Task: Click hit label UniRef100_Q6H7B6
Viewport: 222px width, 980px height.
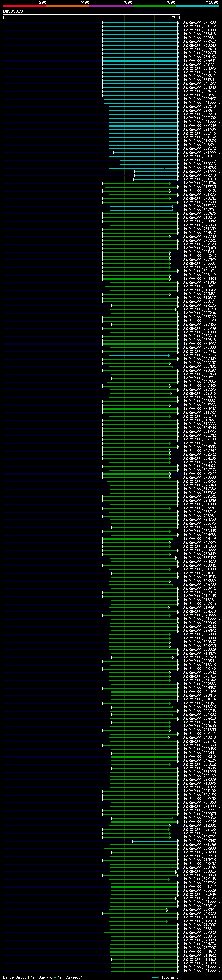Action: (x=199, y=168)
